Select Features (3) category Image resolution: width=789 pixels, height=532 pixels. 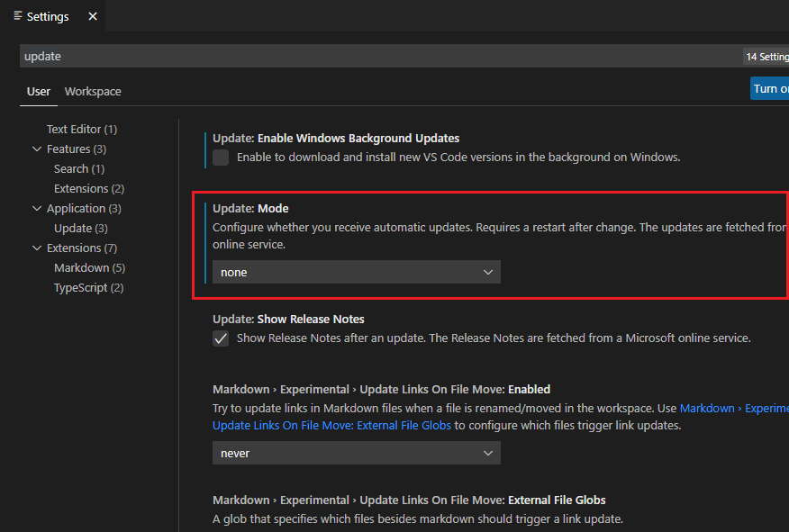pyautogui.click(x=77, y=149)
